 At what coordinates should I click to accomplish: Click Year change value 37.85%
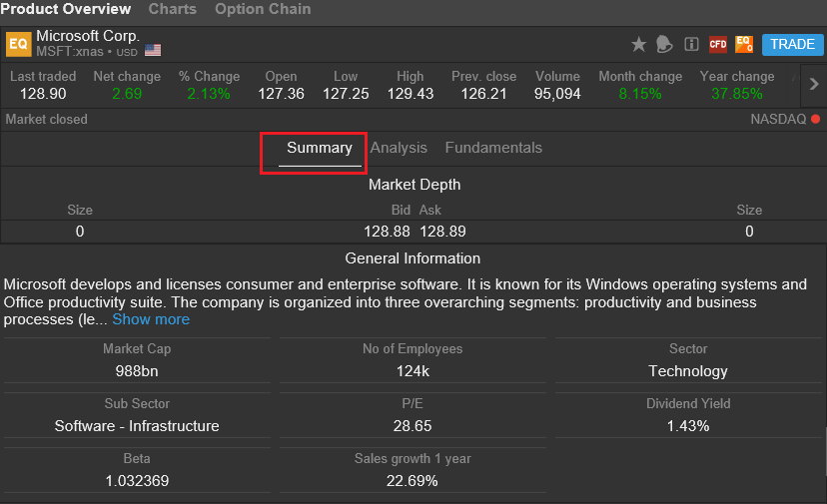click(x=737, y=94)
